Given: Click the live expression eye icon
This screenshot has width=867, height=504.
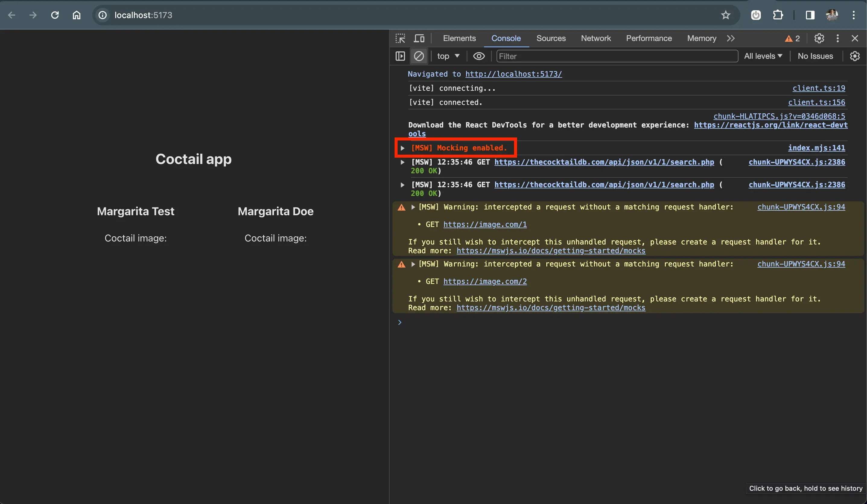Looking at the screenshot, I should (478, 56).
